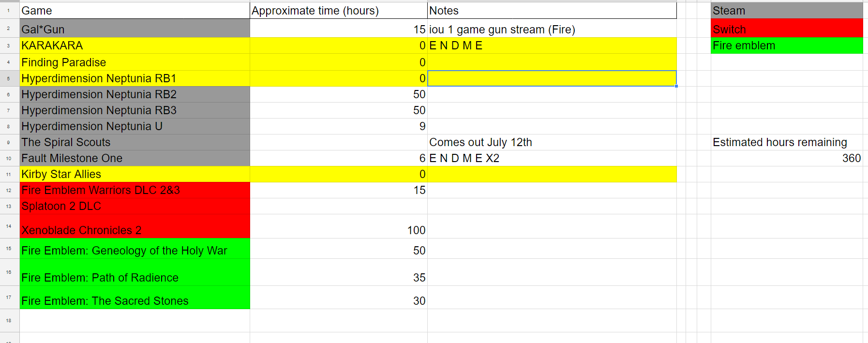This screenshot has height=343, width=868.
Task: Select row 14 header number
Action: pyautogui.click(x=8, y=226)
